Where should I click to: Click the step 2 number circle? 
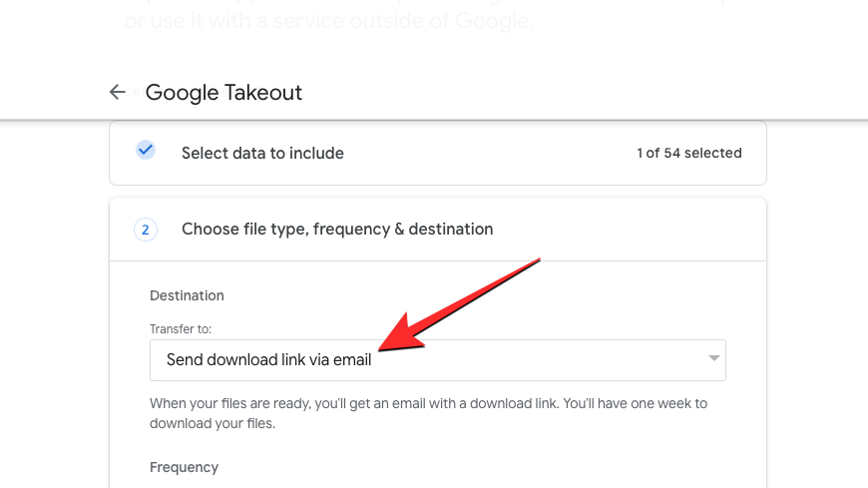pyautogui.click(x=146, y=230)
